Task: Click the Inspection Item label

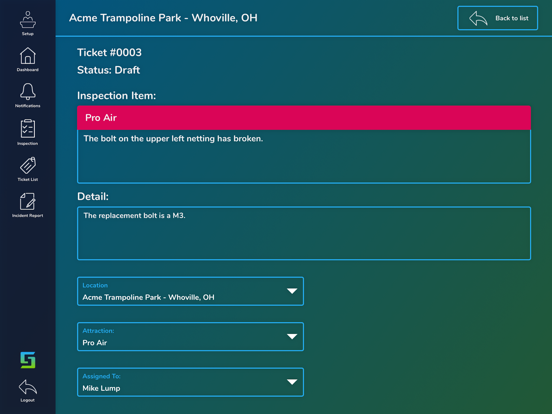Action: click(x=117, y=96)
